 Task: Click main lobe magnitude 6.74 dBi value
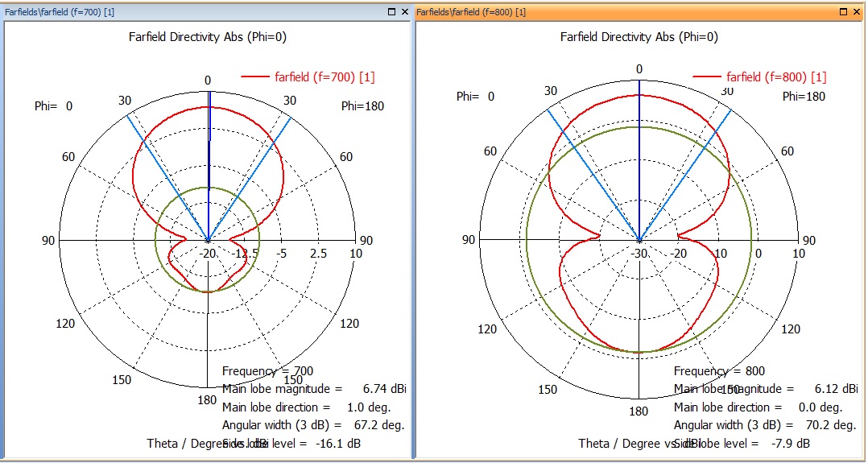(385, 389)
